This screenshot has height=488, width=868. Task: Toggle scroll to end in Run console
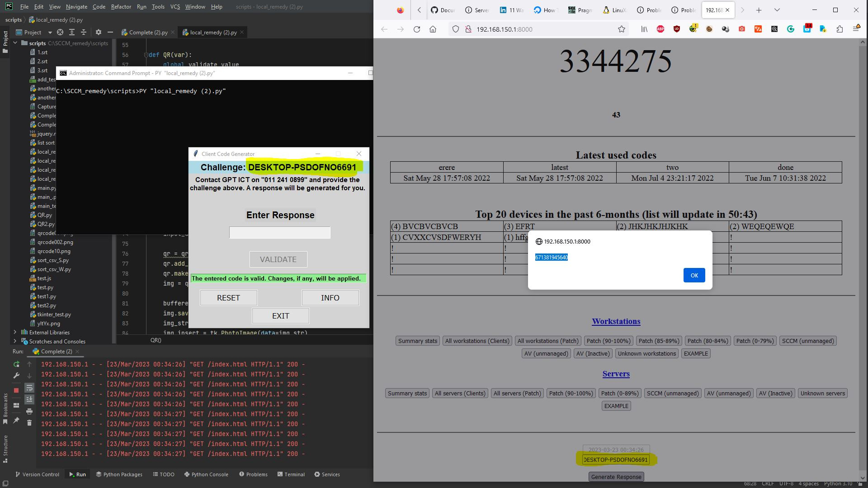click(29, 399)
